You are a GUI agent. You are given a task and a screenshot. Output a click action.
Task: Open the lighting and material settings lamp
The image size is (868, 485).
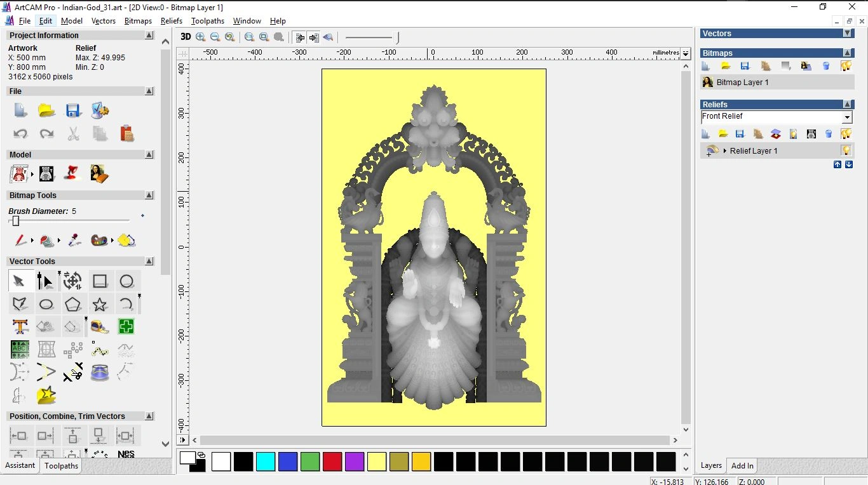point(792,134)
